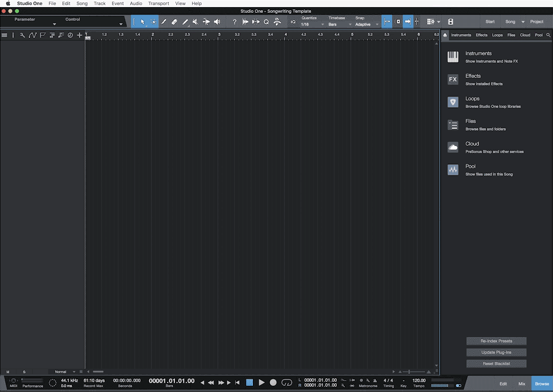Switch to the Loops tab in the browser
This screenshot has width=553, height=392.
pos(497,35)
